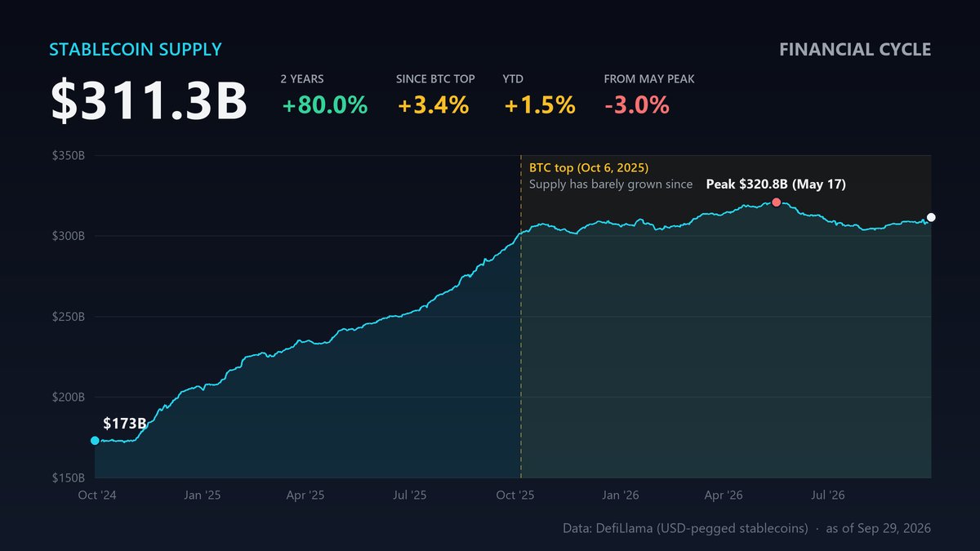Click the DefiLlama data source footer
Image resolution: width=980 pixels, height=551 pixels.
click(686, 529)
